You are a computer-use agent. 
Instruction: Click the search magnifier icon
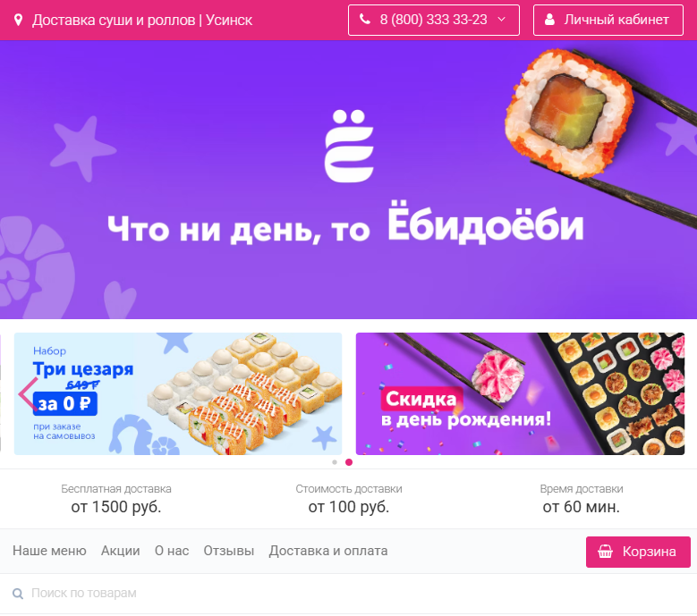(x=18, y=594)
